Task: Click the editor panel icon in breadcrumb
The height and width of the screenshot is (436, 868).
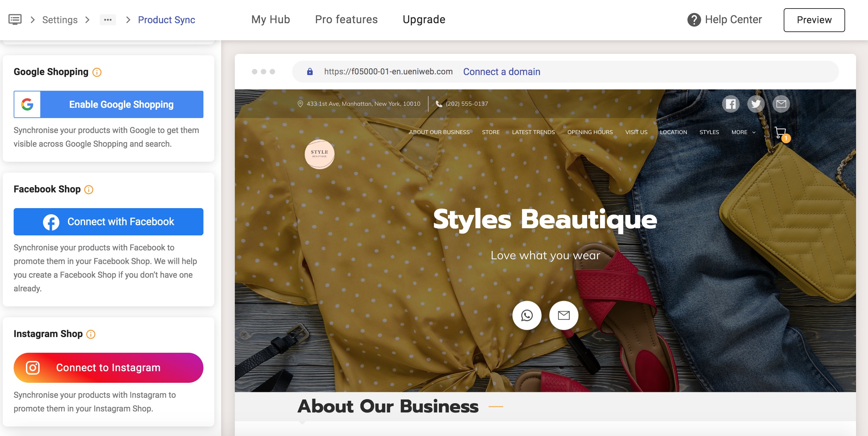Action: [x=15, y=19]
